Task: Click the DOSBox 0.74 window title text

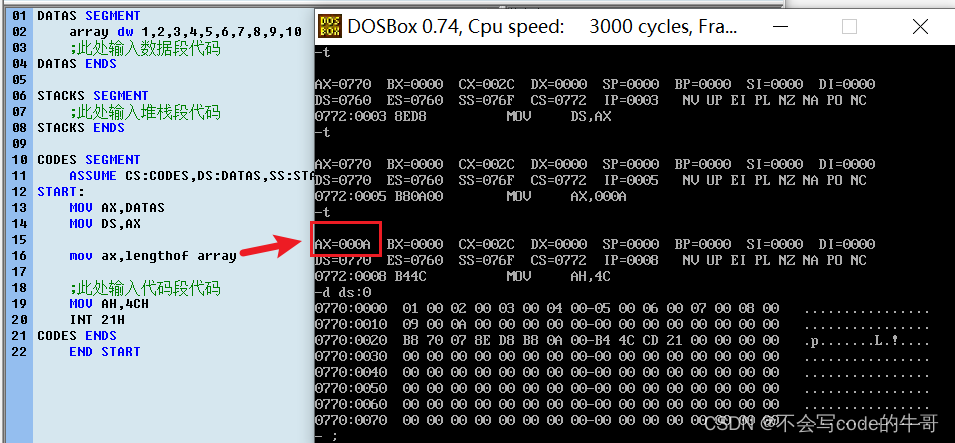Action: 543,27
